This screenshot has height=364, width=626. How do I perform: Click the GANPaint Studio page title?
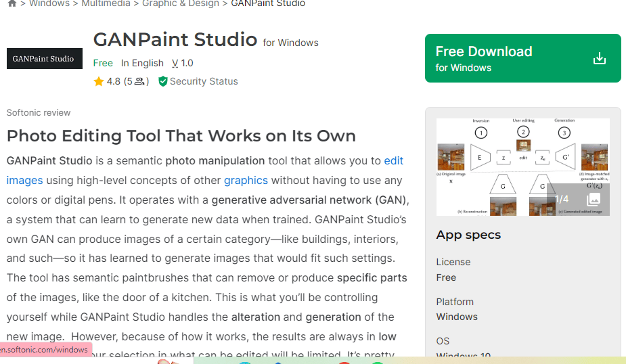point(175,39)
